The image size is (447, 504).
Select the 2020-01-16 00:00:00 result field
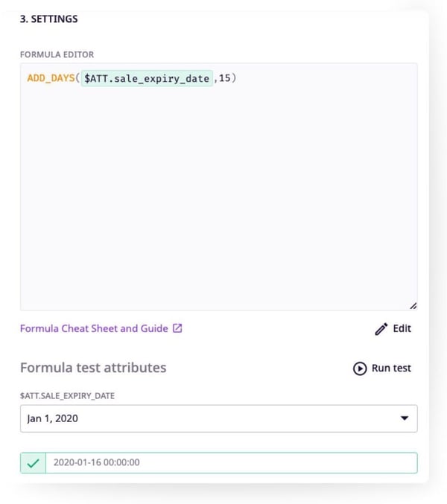pyautogui.click(x=231, y=463)
